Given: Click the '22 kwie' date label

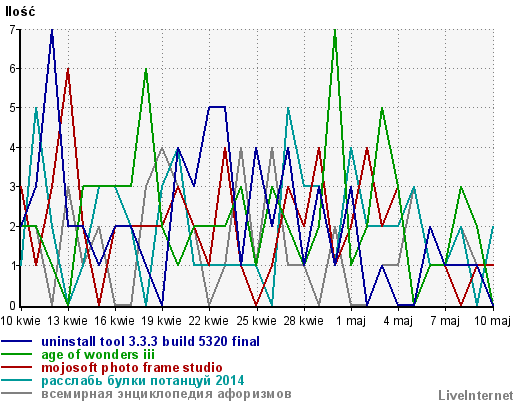Looking at the screenshot, I should 209,321.
